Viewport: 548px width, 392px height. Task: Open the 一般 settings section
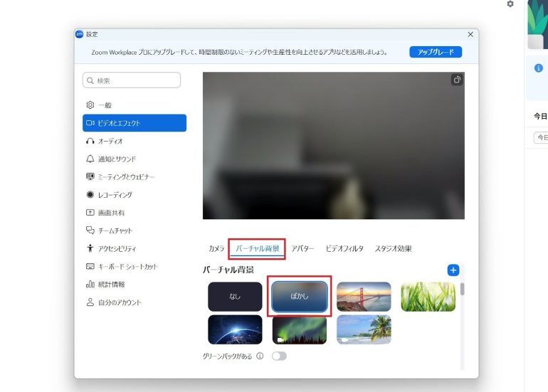104,105
